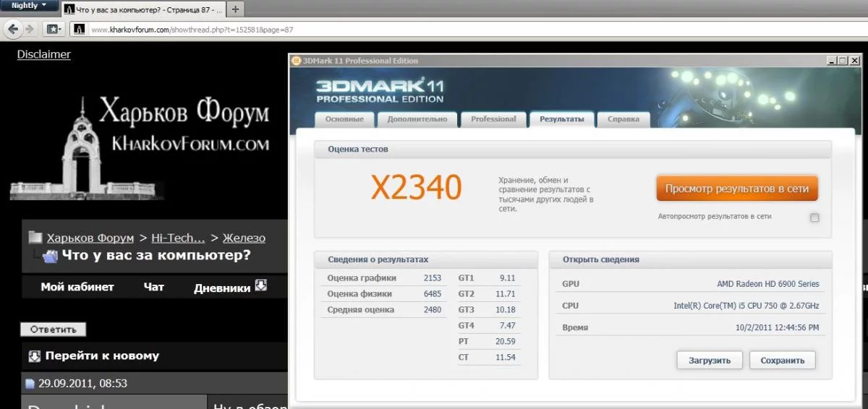Viewport: 868px width, 409px height.
Task: Click the 3DMark 11 Professional Edition logo
Action: point(380,90)
